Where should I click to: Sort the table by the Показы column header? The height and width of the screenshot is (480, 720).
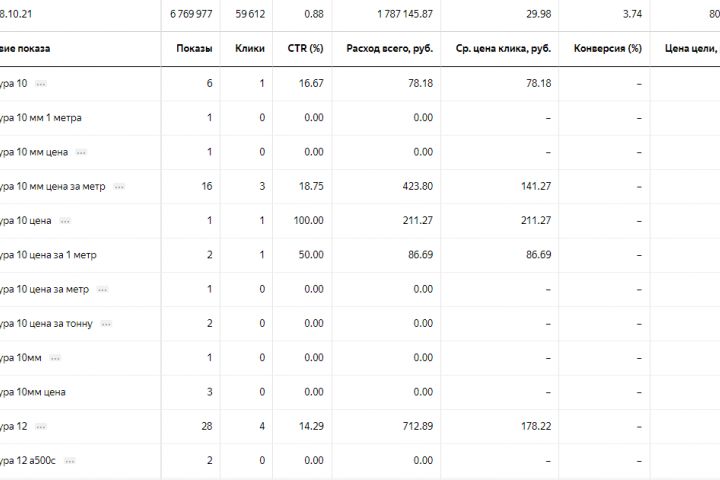[193, 49]
